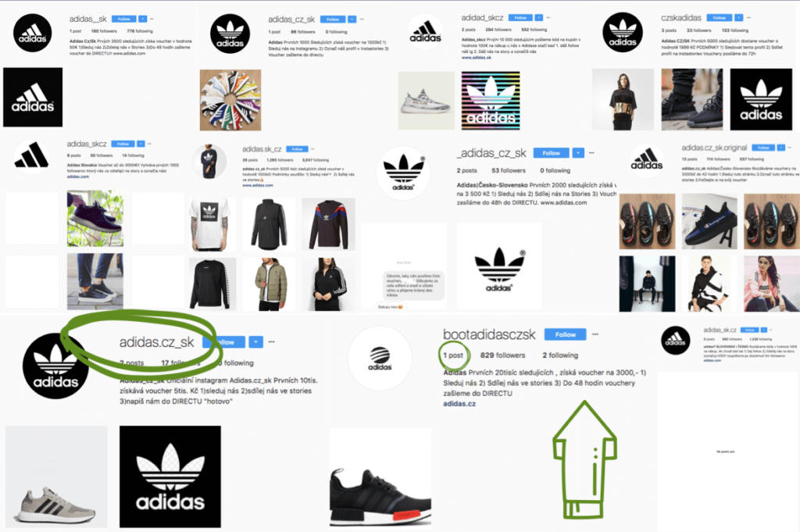
Task: Follow the bootadidasczsk account
Action: click(565, 334)
